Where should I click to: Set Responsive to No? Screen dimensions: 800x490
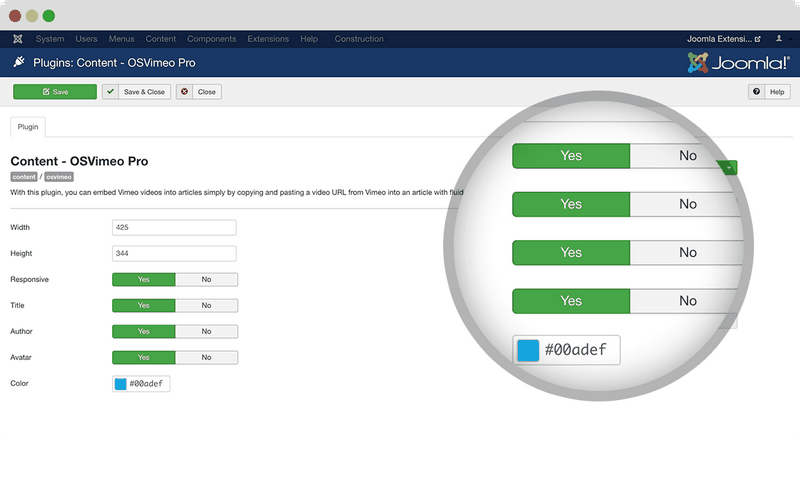(x=206, y=280)
